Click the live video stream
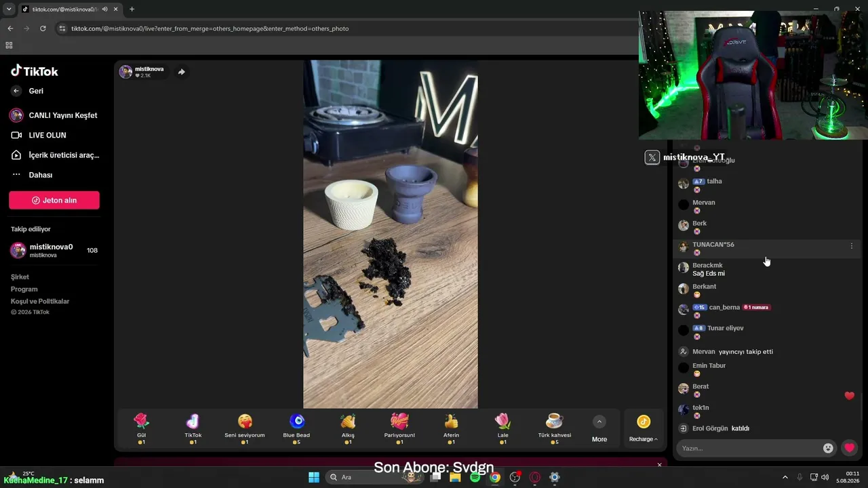This screenshot has width=868, height=488. click(x=391, y=235)
